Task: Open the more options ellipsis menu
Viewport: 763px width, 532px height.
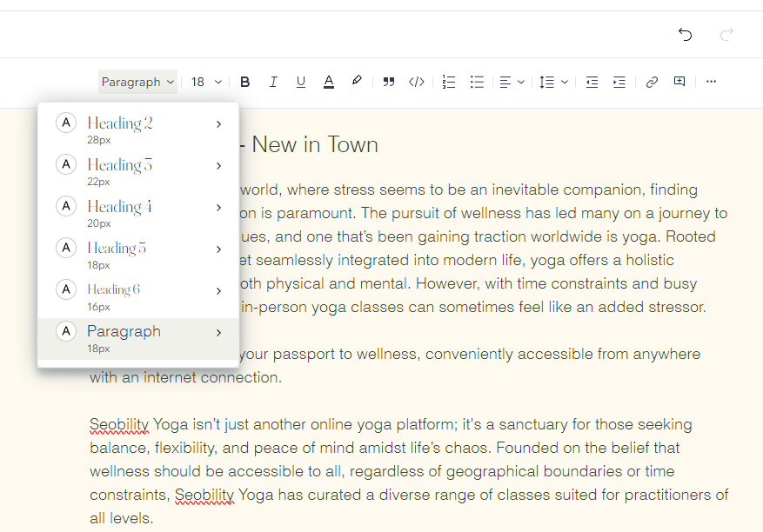Action: (x=711, y=82)
